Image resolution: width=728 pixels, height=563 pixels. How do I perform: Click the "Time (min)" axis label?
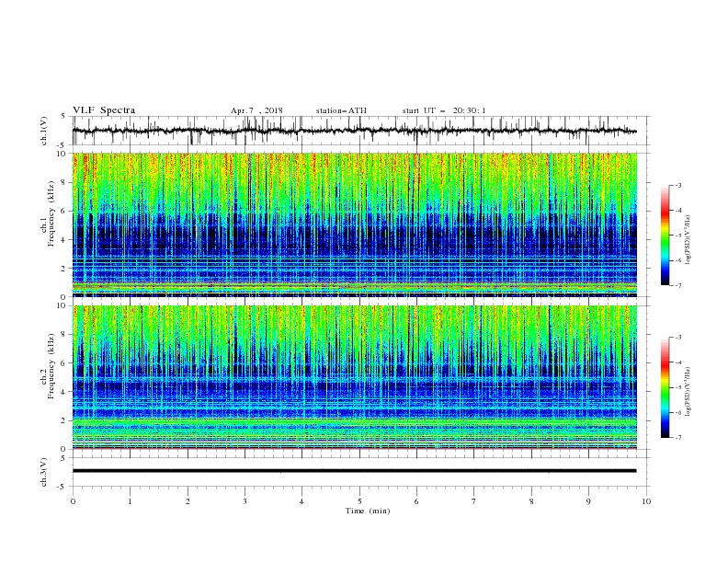(368, 511)
